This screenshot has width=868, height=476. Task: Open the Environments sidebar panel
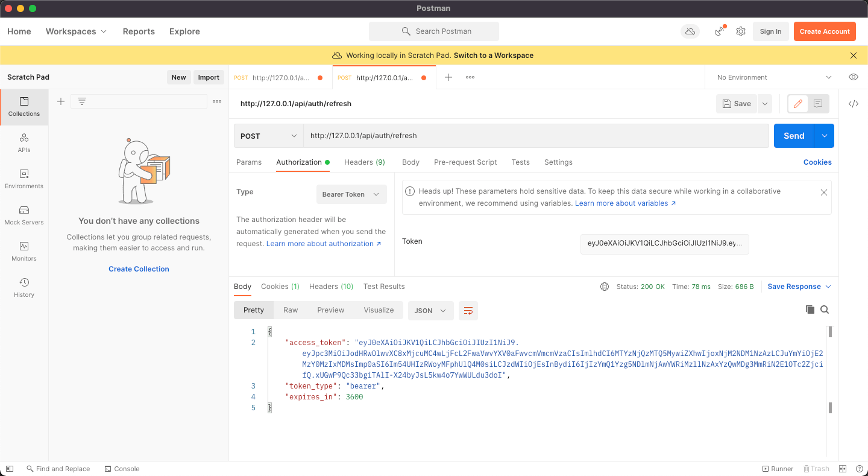[x=24, y=179]
